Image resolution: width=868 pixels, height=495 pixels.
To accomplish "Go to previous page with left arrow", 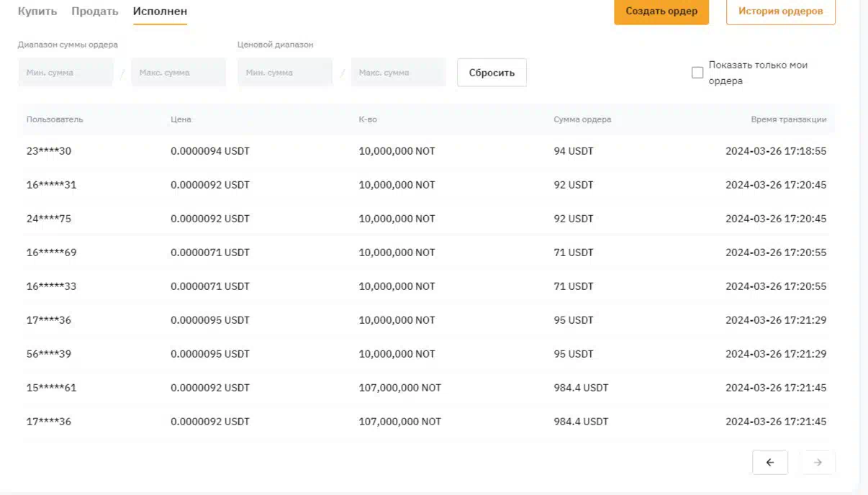I will pyautogui.click(x=770, y=463).
